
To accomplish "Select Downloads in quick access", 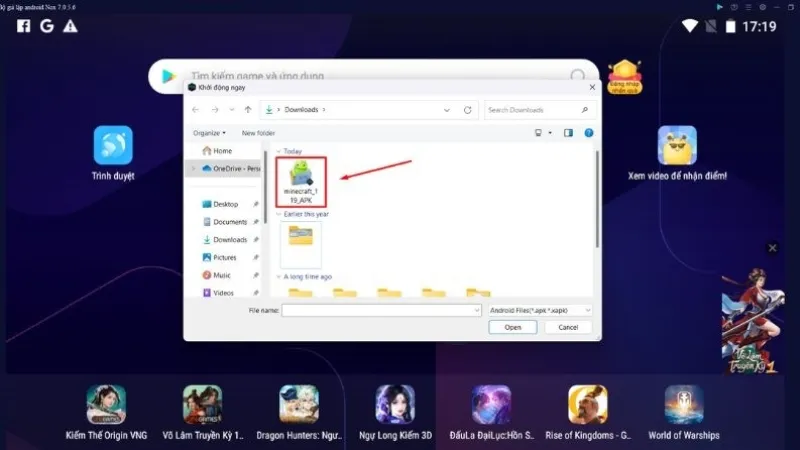I will [230, 240].
